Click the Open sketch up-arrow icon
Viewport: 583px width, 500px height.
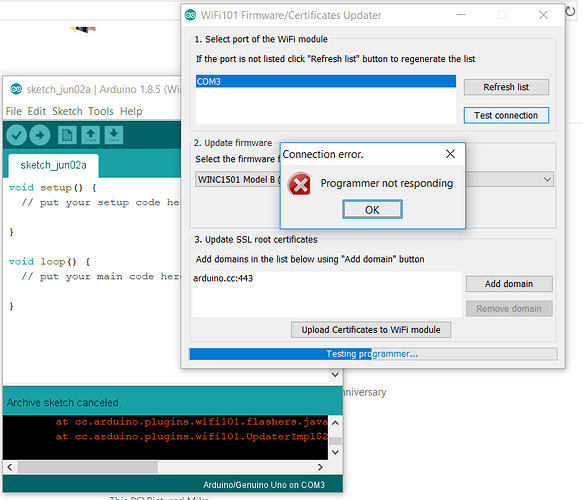(x=91, y=135)
